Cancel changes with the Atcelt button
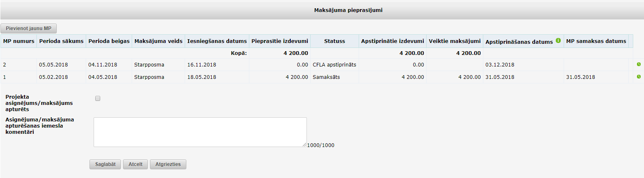Screen dimensions: 644x178 (135, 164)
